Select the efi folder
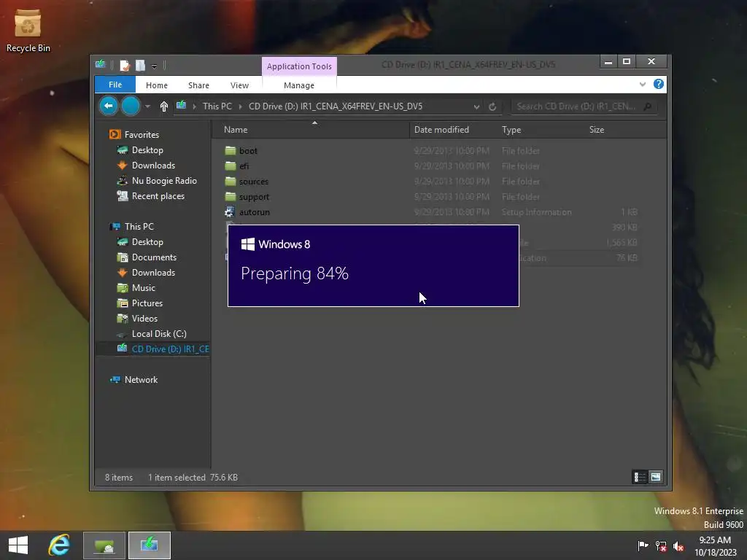 244,166
